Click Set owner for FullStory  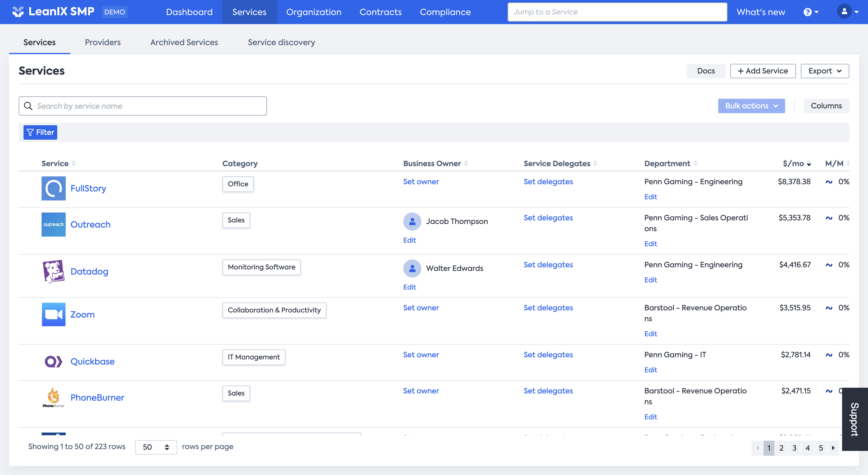click(x=421, y=182)
